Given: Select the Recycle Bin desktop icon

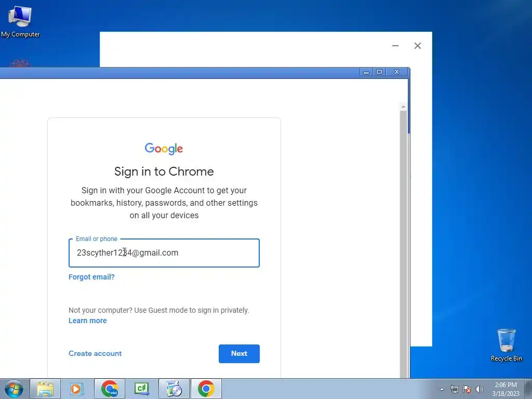Looking at the screenshot, I should 506,345.
